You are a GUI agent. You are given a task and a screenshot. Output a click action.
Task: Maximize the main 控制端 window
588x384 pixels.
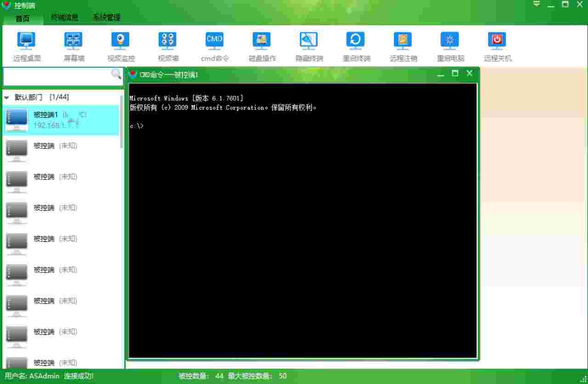click(x=565, y=4)
